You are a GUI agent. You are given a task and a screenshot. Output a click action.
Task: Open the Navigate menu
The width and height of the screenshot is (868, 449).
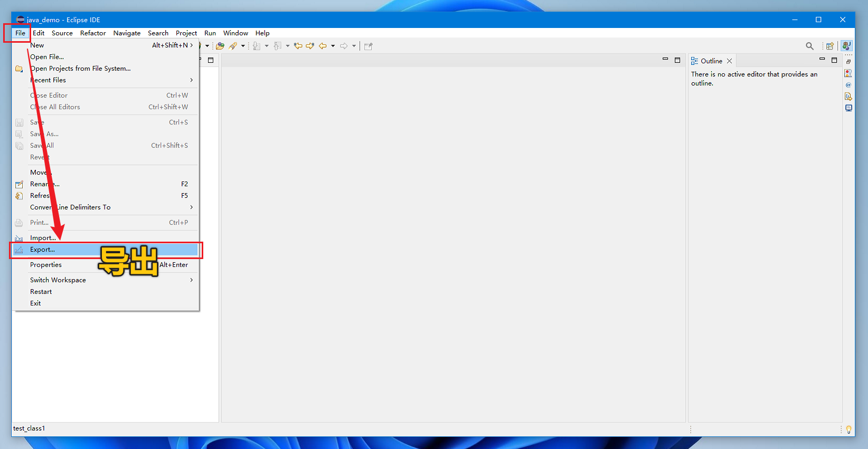(127, 33)
